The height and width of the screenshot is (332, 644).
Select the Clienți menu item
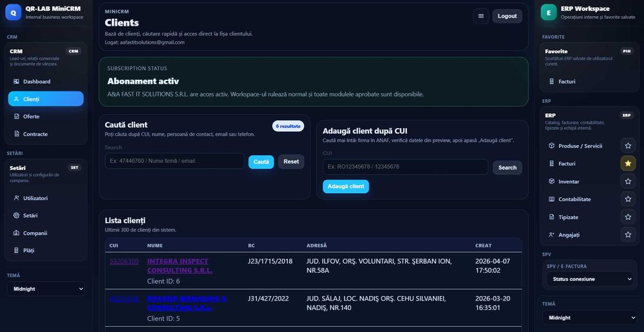pos(46,99)
